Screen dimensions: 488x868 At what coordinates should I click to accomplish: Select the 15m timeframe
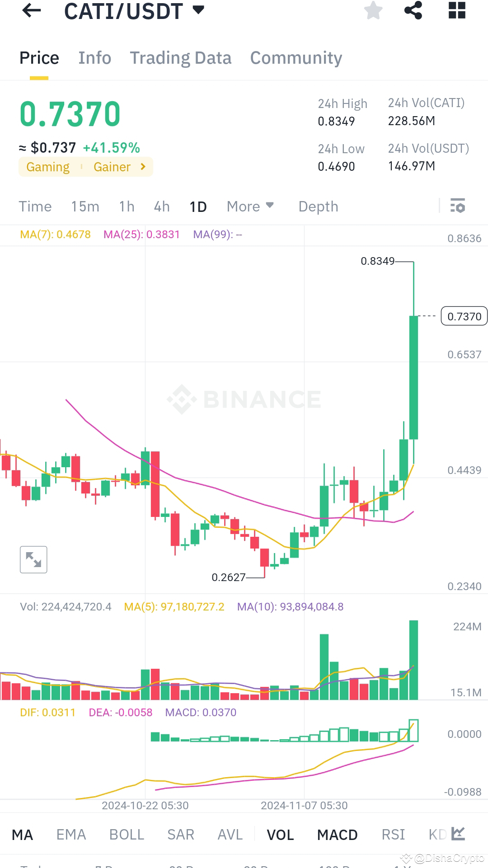[85, 206]
